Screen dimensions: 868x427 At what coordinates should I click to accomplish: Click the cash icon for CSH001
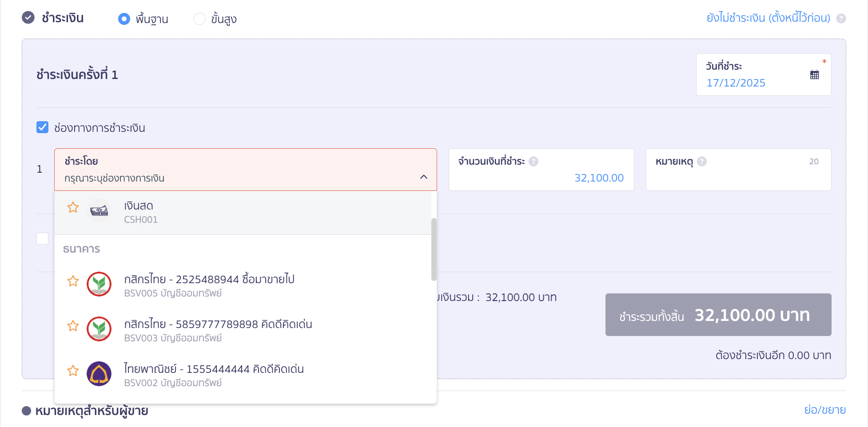coord(99,210)
